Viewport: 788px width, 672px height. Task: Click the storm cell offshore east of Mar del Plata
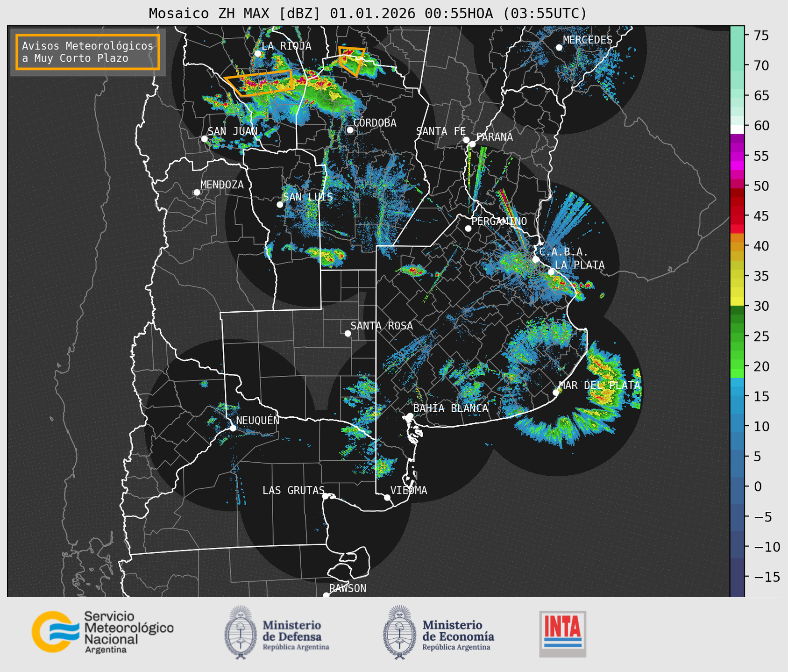point(605,381)
